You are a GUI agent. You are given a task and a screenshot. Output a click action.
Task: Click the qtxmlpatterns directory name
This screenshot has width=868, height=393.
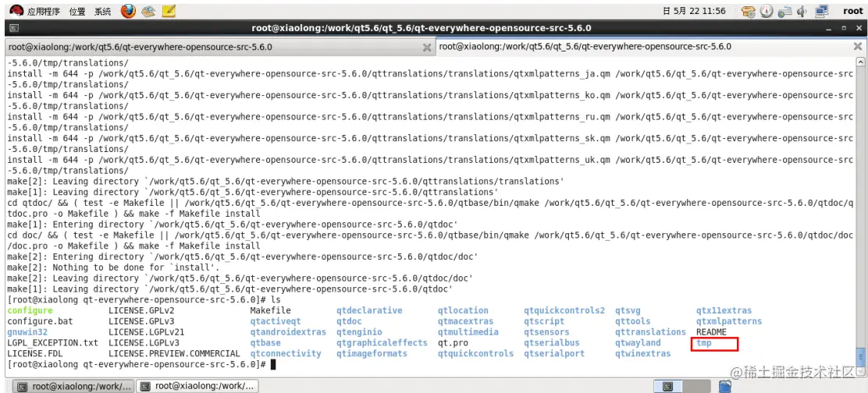(x=729, y=321)
